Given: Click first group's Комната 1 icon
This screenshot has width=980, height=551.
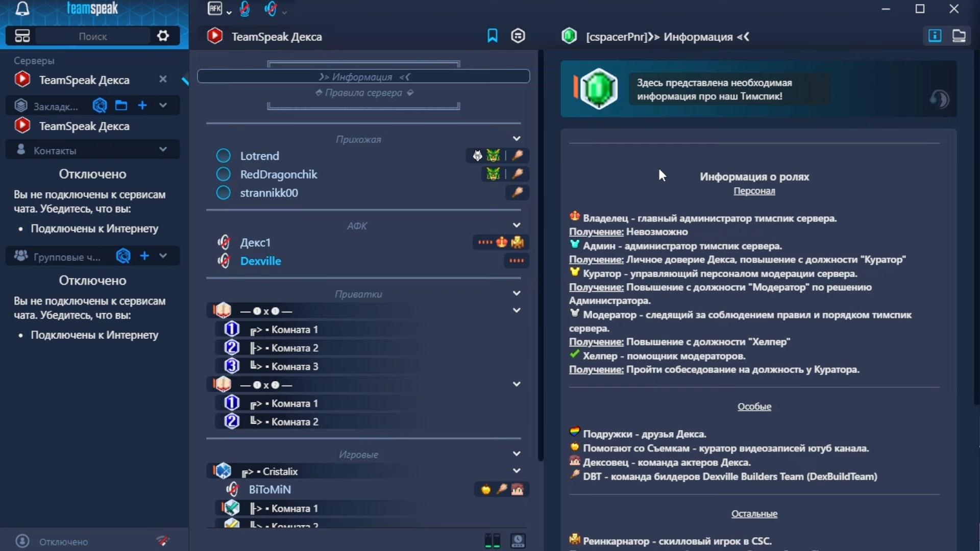Looking at the screenshot, I should pyautogui.click(x=232, y=329).
